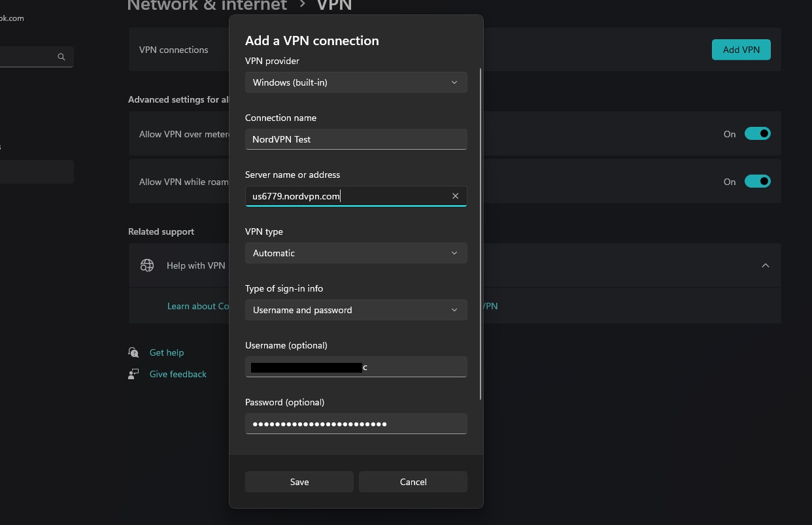Click the Add VPN button
The width and height of the screenshot is (812, 525).
[x=741, y=50]
